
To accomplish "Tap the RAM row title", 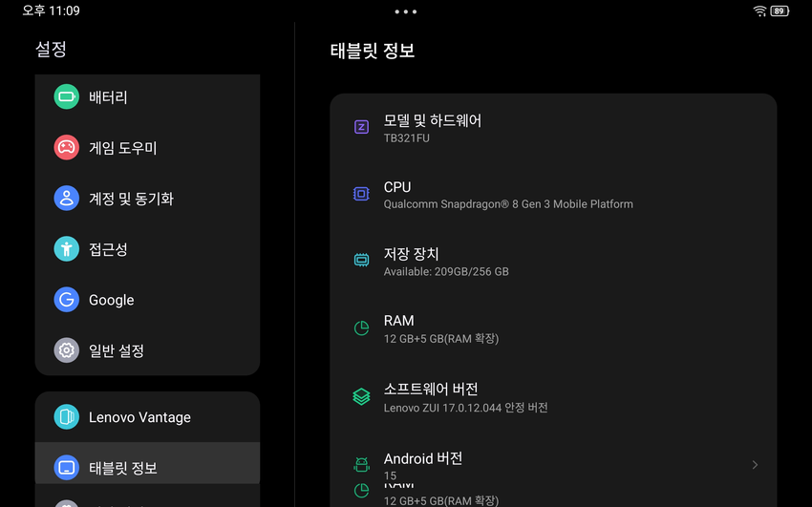I will coord(398,321).
